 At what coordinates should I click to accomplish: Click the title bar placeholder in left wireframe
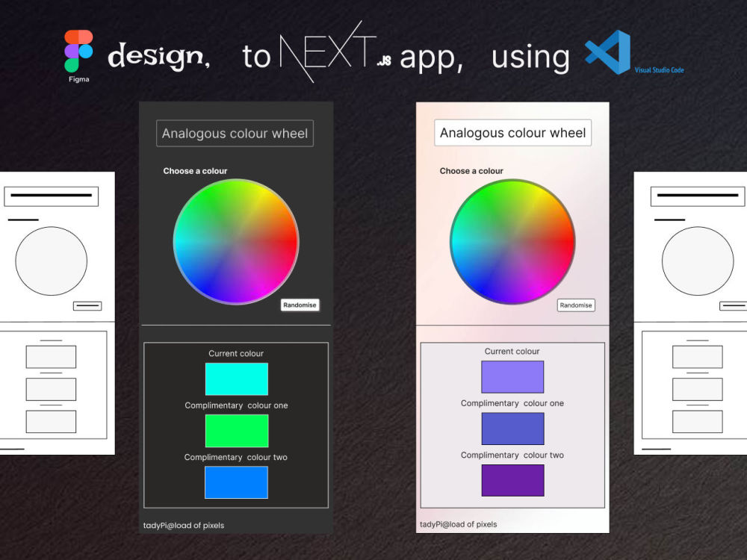(x=52, y=196)
